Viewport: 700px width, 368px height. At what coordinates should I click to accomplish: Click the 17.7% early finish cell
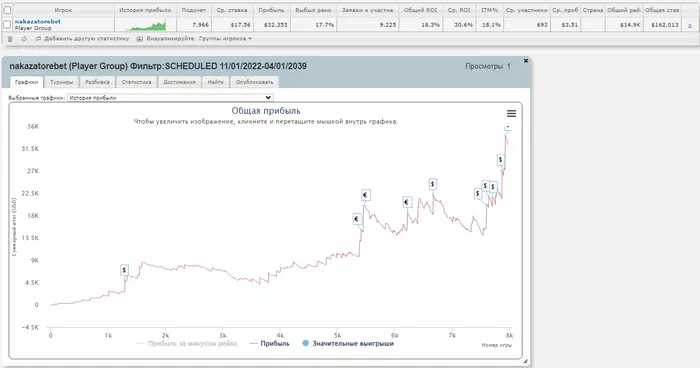coord(325,25)
